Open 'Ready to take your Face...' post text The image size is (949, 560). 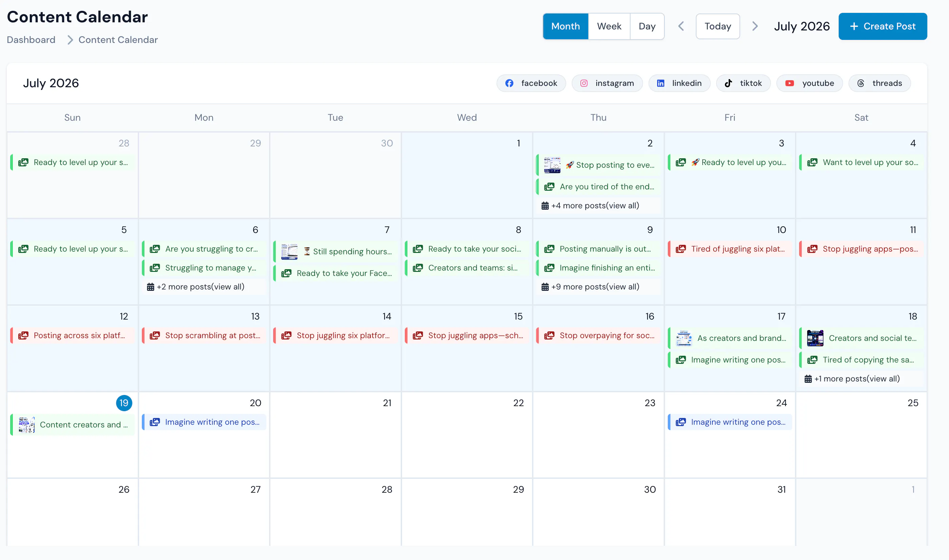(345, 273)
